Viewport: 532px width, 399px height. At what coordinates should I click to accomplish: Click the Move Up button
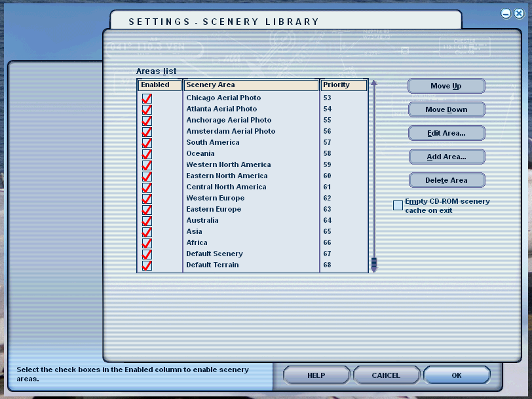pyautogui.click(x=446, y=86)
